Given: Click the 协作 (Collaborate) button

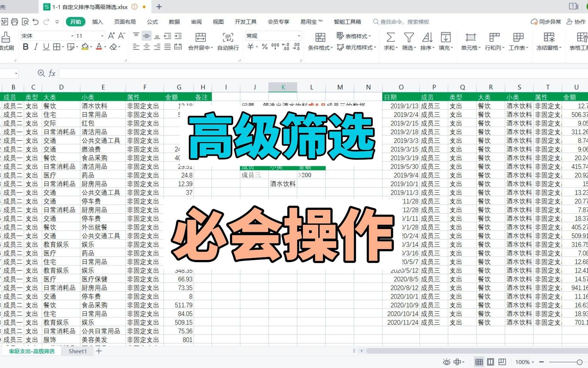Looking at the screenshot, I should pos(576,22).
